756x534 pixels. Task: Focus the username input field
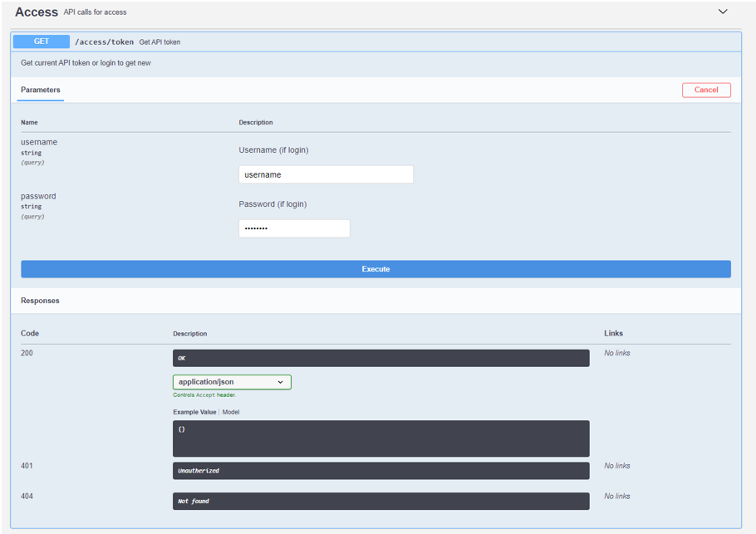point(326,174)
